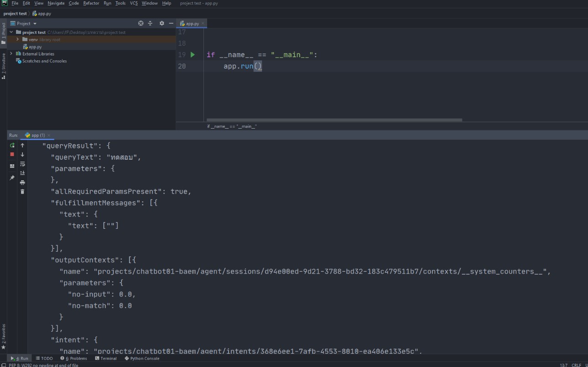Image resolution: width=588 pixels, height=367 pixels.
Task: Click project test in navigation breadcrumb
Action: pyautogui.click(x=15, y=14)
